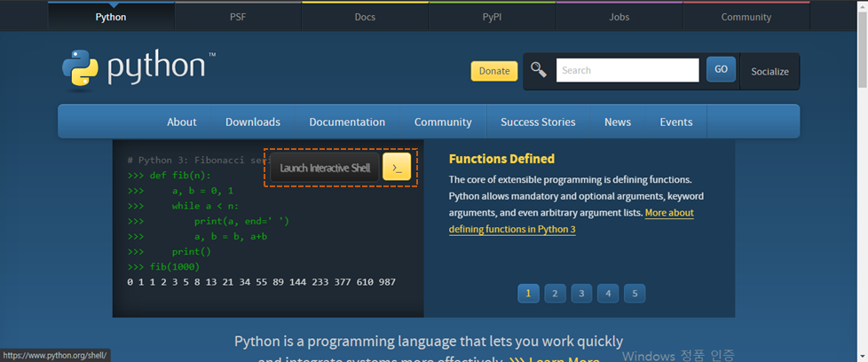Click the scrollbar up arrow
Viewport: 868px width, 362px height.
tap(863, 4)
